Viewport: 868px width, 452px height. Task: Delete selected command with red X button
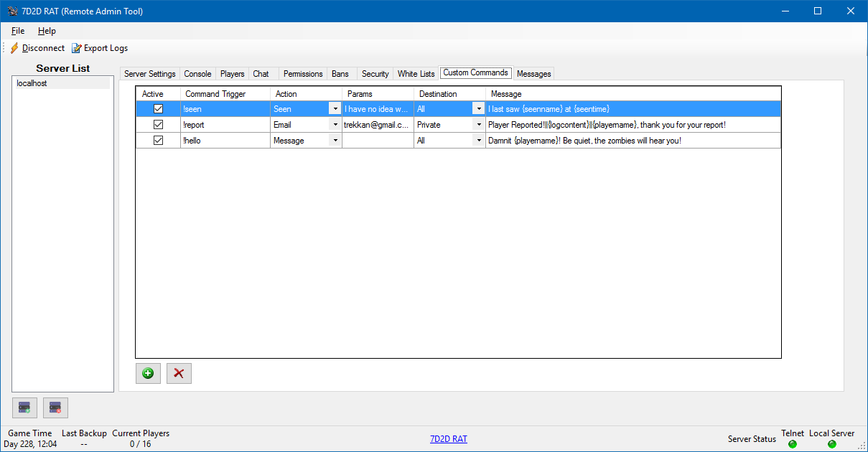179,373
